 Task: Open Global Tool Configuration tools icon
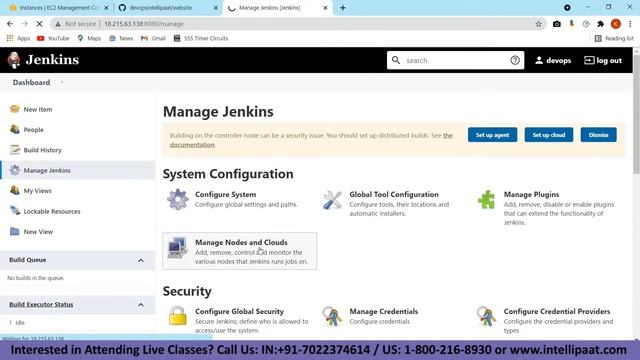click(332, 200)
